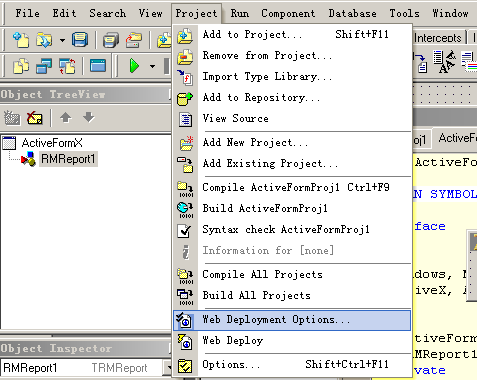Open the Run menu
The width and height of the screenshot is (477, 380).
click(x=240, y=13)
